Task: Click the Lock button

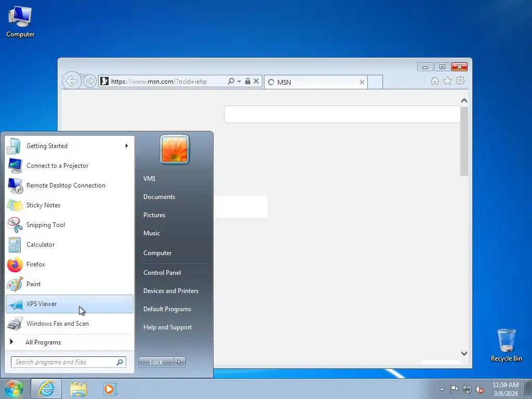Action: click(156, 362)
